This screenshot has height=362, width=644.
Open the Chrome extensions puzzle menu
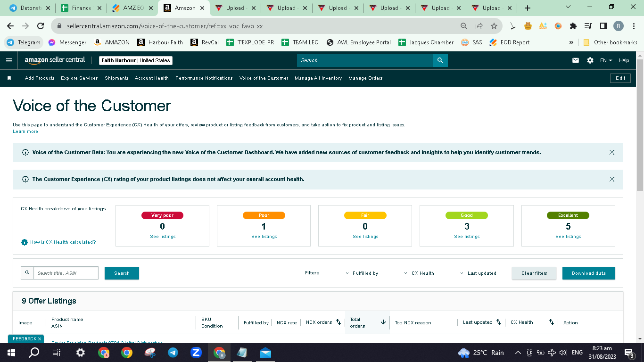coord(573,26)
